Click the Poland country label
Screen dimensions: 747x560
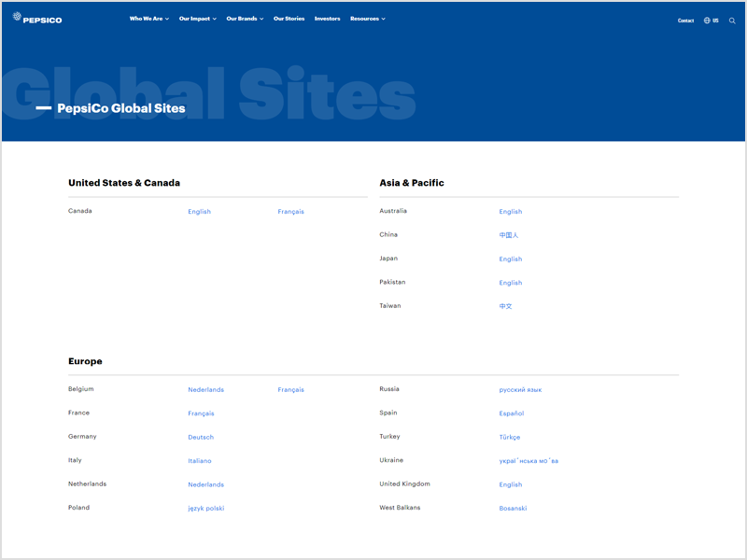(x=78, y=508)
